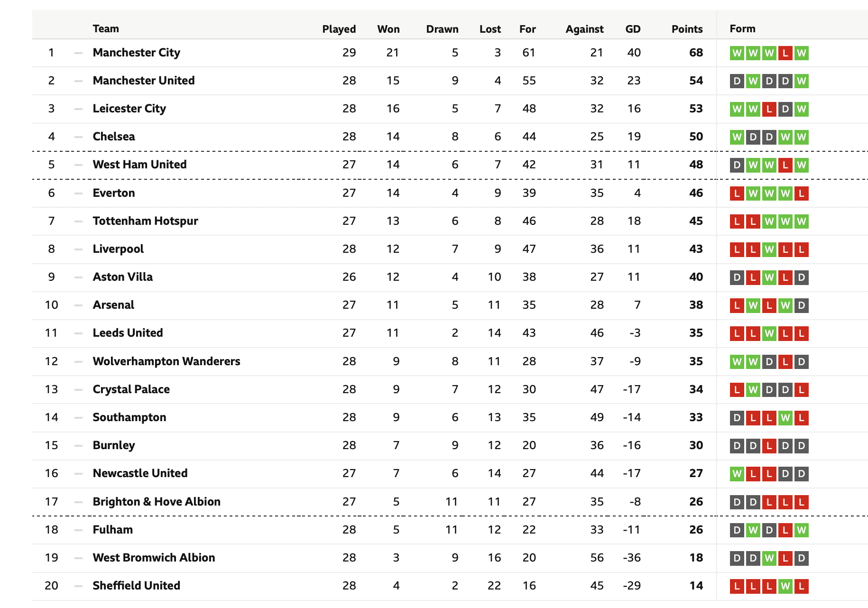Click the Played column header
This screenshot has height=608, width=868.
(339, 29)
